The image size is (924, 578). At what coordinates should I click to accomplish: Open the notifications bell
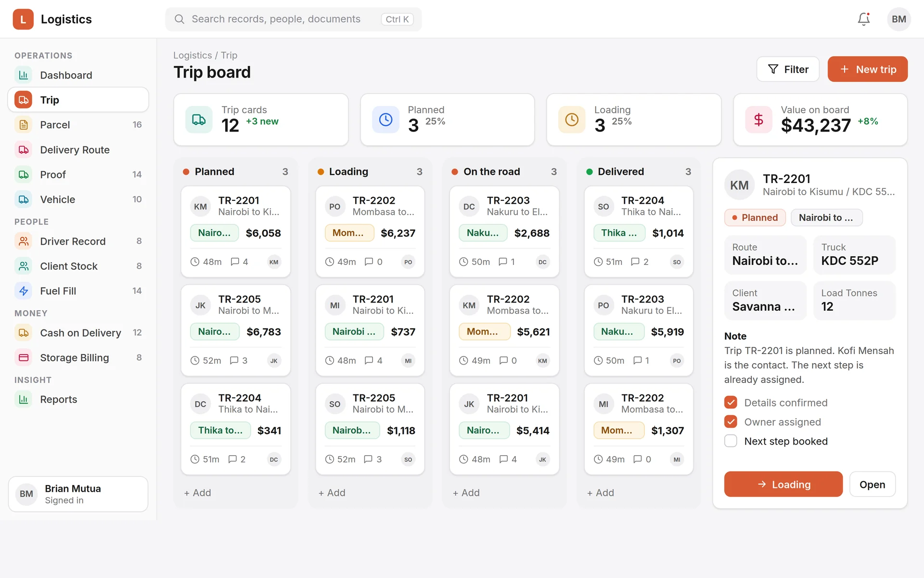point(864,19)
